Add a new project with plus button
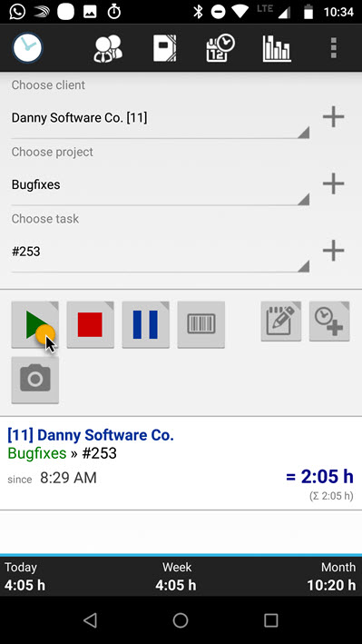The image size is (362, 644). (333, 183)
